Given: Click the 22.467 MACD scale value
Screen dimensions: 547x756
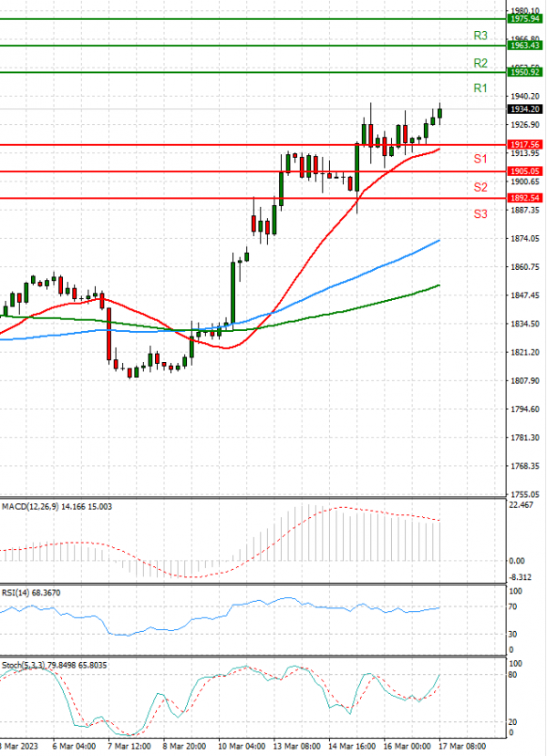Looking at the screenshot, I should pos(521,505).
